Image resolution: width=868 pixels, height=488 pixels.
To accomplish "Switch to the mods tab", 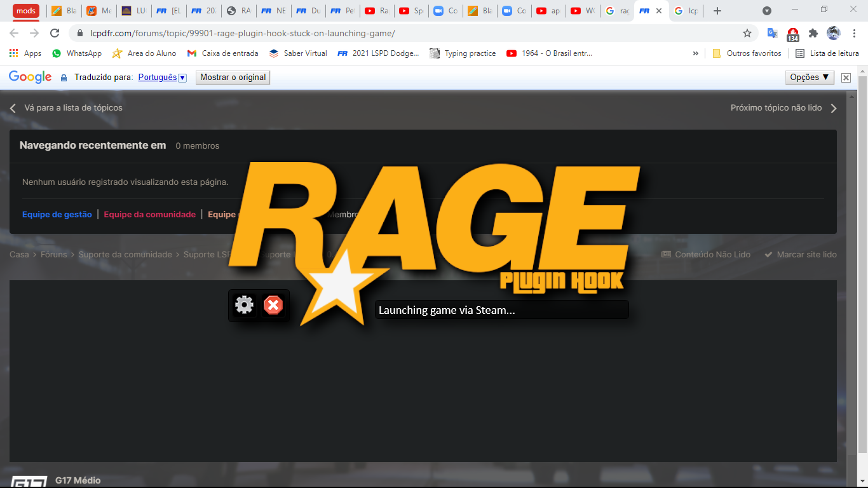I will (x=26, y=11).
